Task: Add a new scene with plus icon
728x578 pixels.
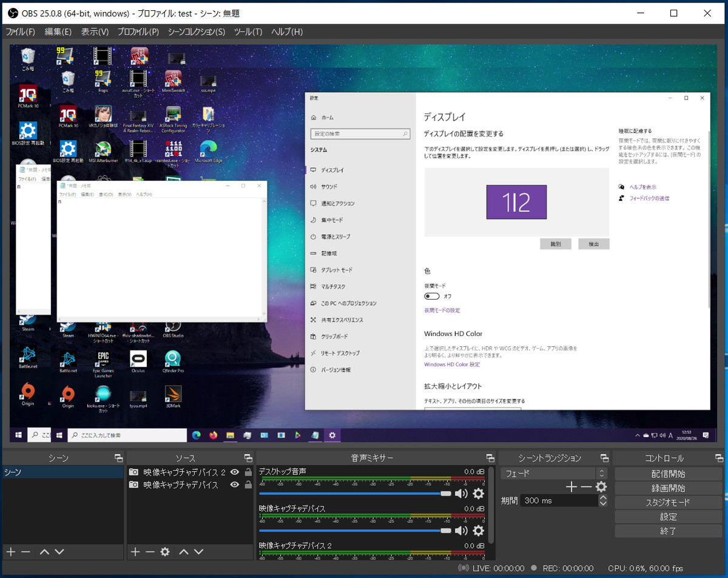Action: tap(10, 551)
